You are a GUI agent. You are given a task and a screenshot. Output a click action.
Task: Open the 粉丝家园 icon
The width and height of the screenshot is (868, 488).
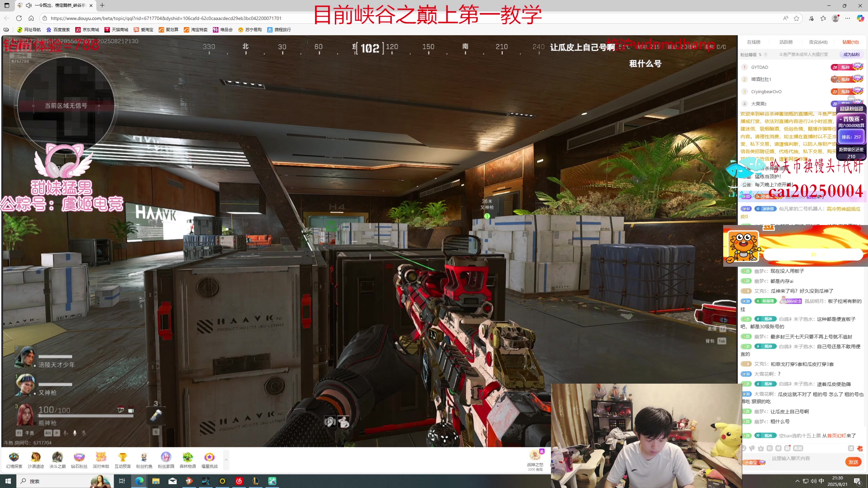[x=166, y=460]
